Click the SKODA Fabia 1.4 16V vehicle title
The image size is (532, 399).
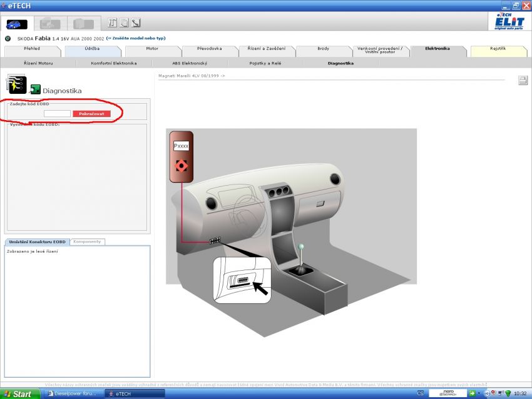[x=61, y=39]
